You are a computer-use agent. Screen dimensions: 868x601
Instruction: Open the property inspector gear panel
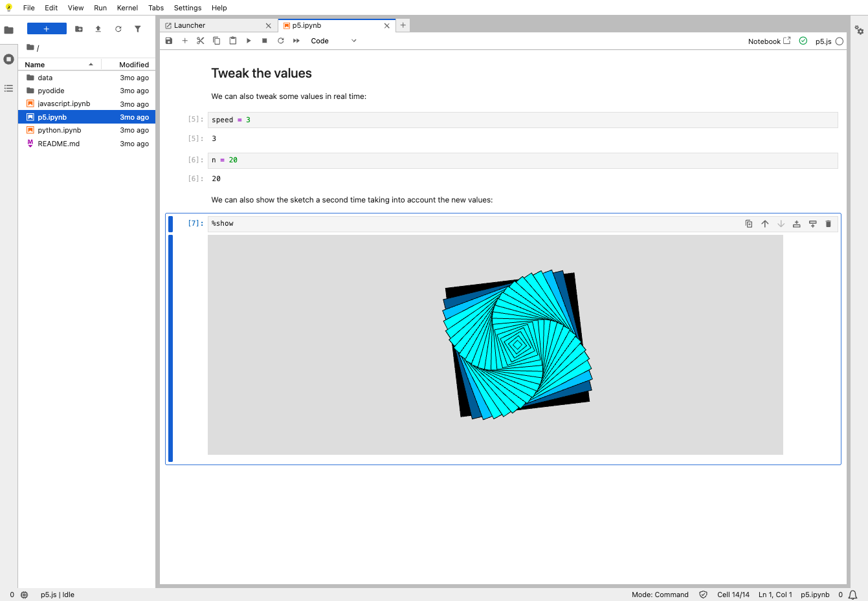(859, 30)
